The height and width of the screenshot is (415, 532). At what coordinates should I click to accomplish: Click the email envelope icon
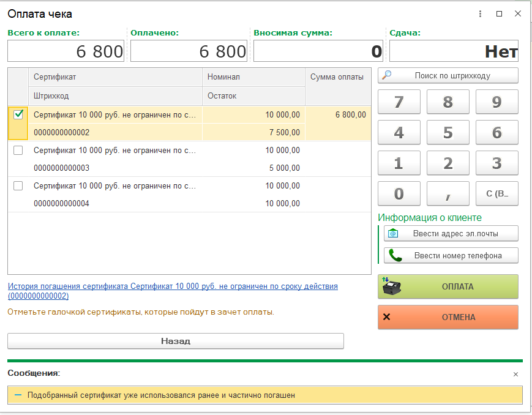tap(393, 233)
